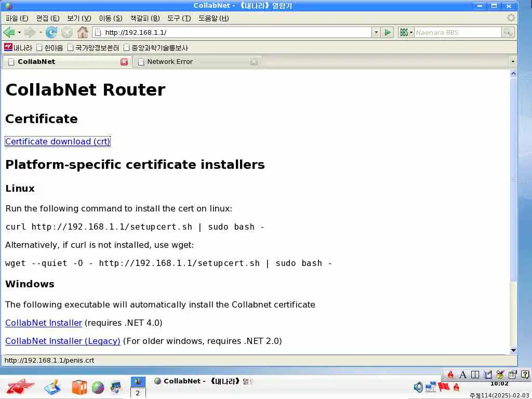Expand the address bar URL history dropdown

coord(376,33)
